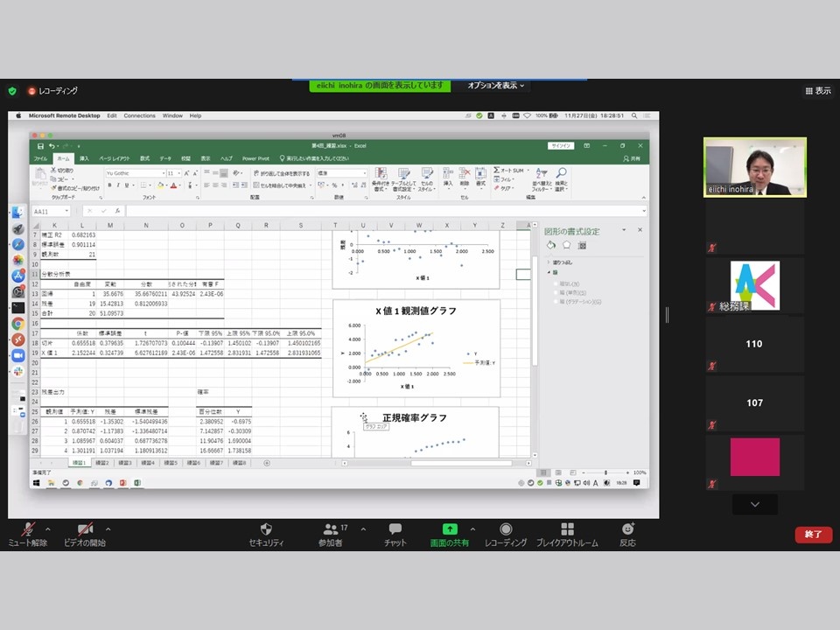The height and width of the screenshot is (630, 840).
Task: Click the sort and filter icon
Action: (541, 178)
